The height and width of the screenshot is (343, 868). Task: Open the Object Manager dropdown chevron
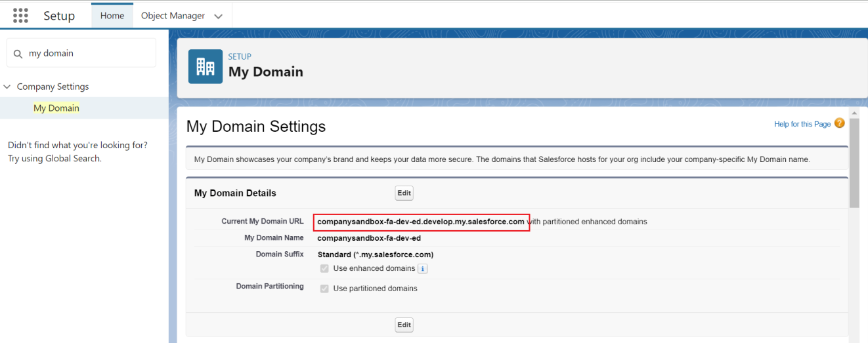click(219, 16)
